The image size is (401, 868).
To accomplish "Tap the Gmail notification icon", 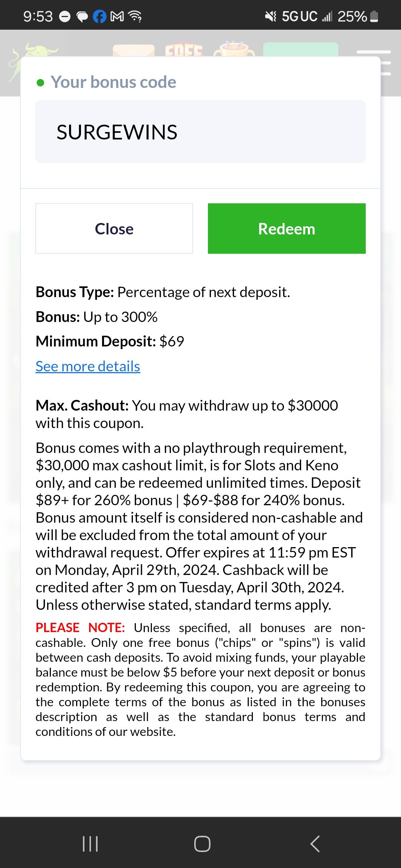I will click(117, 17).
